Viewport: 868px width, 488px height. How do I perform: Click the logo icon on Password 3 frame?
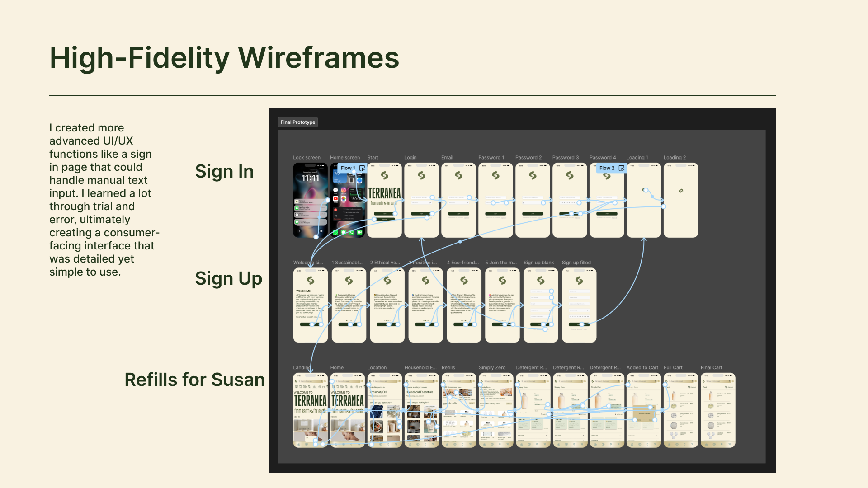click(570, 175)
